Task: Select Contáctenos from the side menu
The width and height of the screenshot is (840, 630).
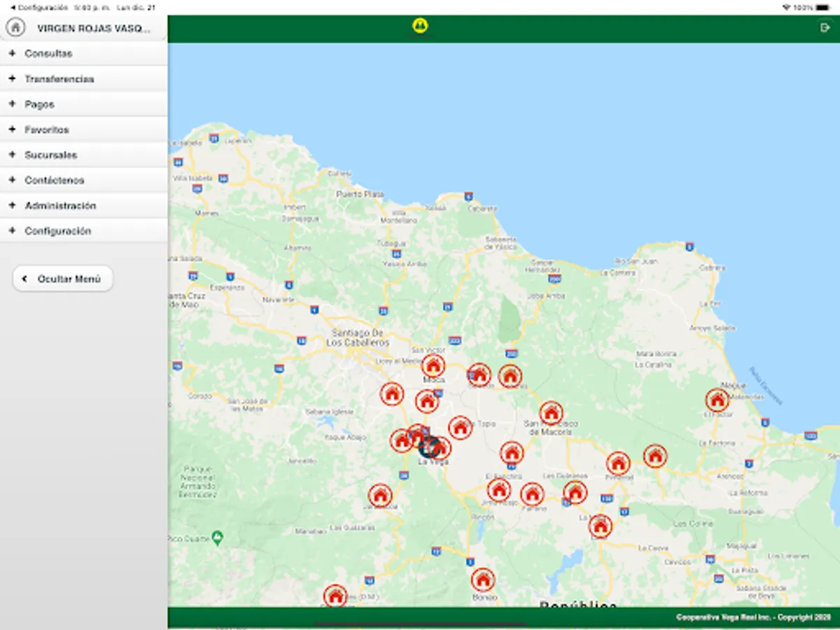Action: [55, 181]
